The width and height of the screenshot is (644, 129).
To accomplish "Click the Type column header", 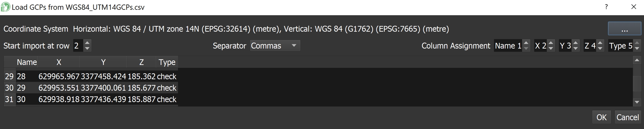I will tap(167, 62).
